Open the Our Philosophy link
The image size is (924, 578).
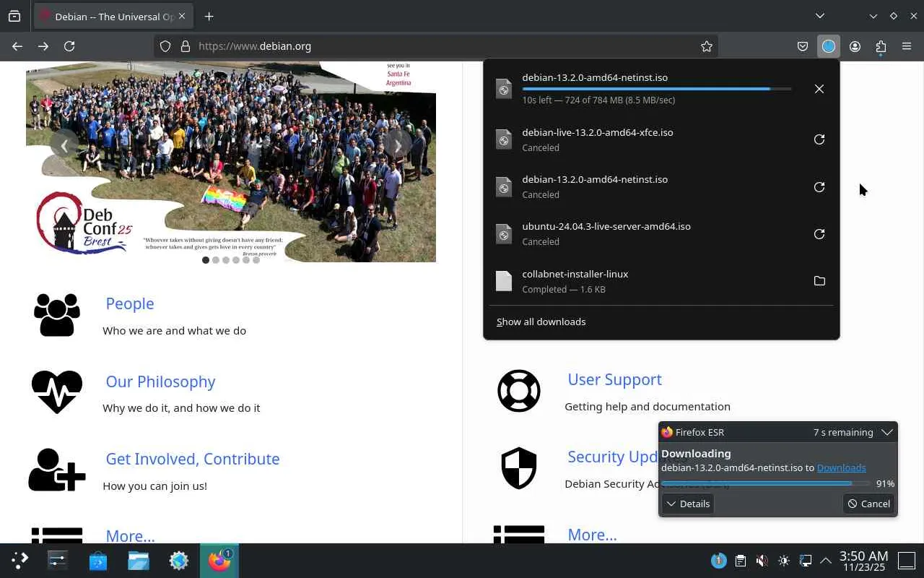(x=160, y=381)
